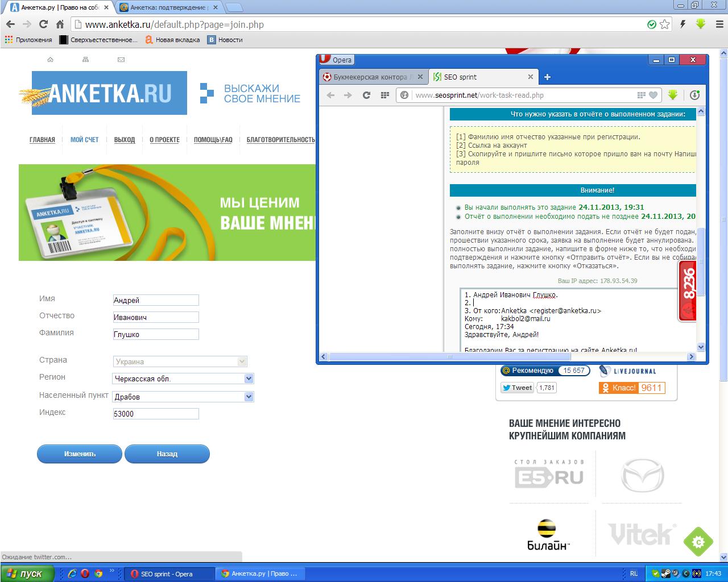Image resolution: width=728 pixels, height=582 pixels.
Task: Click the lightning bolt extension icon in Chrome
Action: pyautogui.click(x=683, y=24)
